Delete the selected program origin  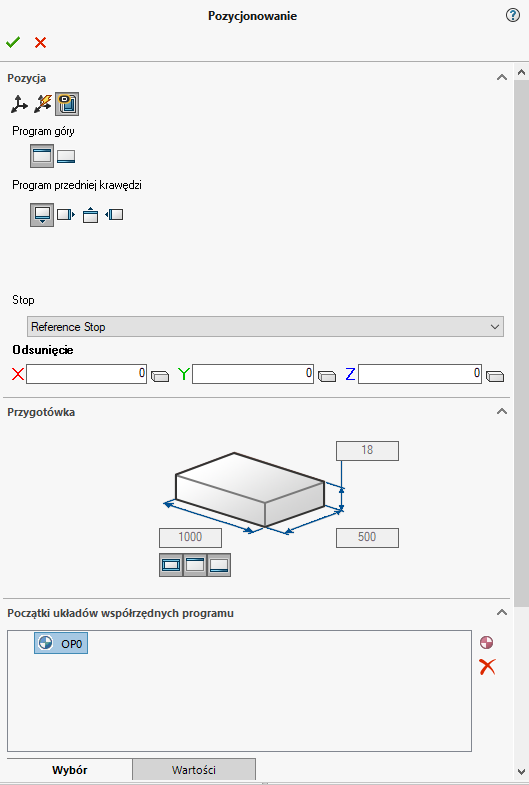click(487, 667)
